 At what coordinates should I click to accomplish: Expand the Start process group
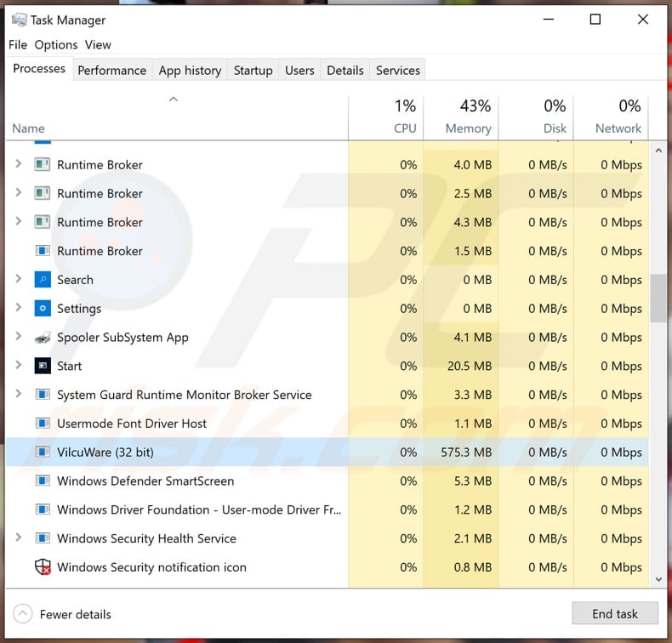point(18,365)
